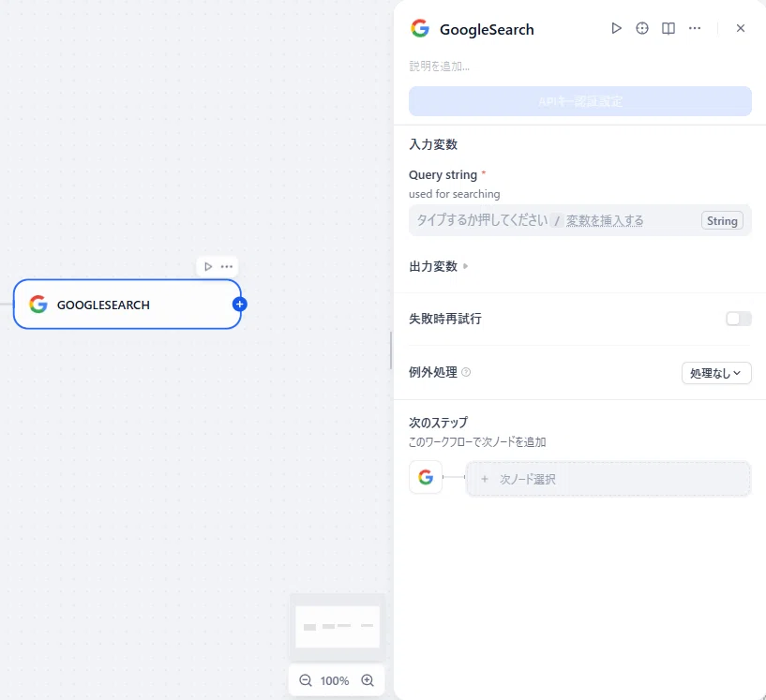Click the select next node button
The height and width of the screenshot is (700, 766).
click(x=608, y=479)
